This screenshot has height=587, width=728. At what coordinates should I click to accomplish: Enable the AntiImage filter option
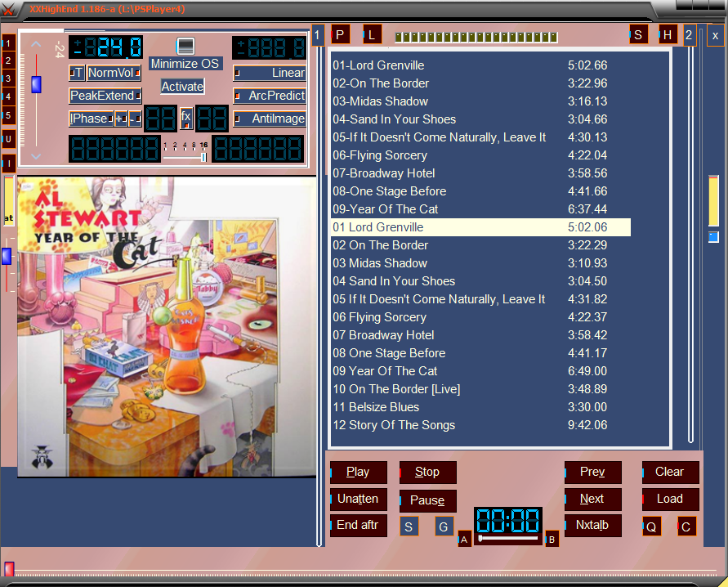(270, 119)
